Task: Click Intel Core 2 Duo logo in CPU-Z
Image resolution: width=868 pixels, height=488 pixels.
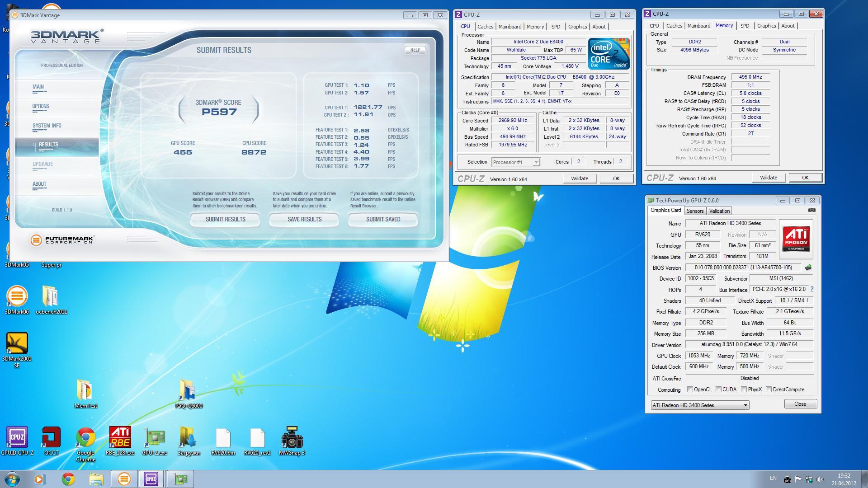Action: [609, 54]
